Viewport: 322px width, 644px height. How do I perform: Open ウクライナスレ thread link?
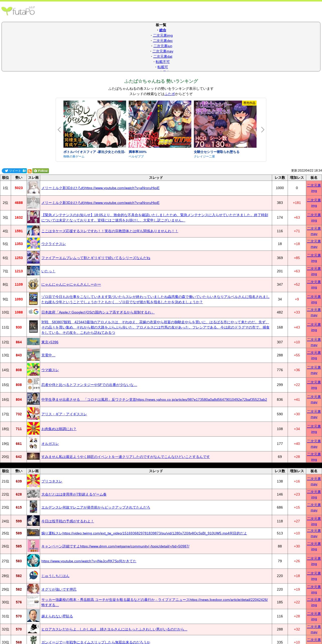(54, 244)
